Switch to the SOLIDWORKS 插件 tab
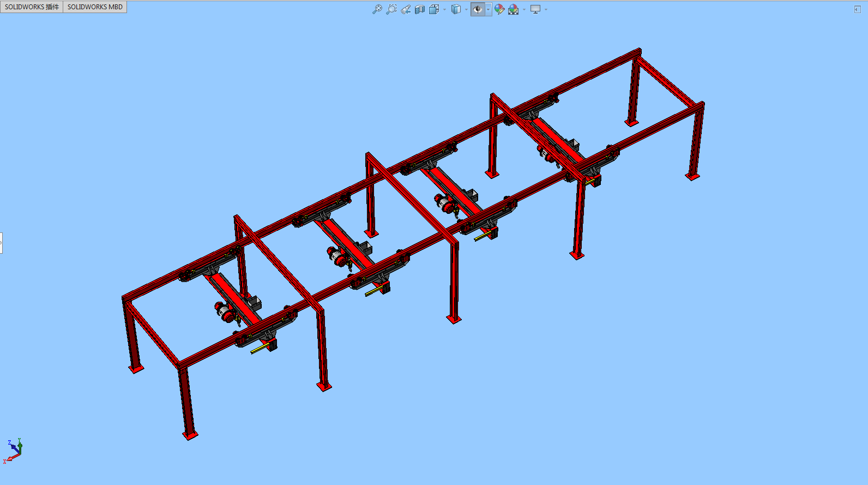 coord(32,7)
